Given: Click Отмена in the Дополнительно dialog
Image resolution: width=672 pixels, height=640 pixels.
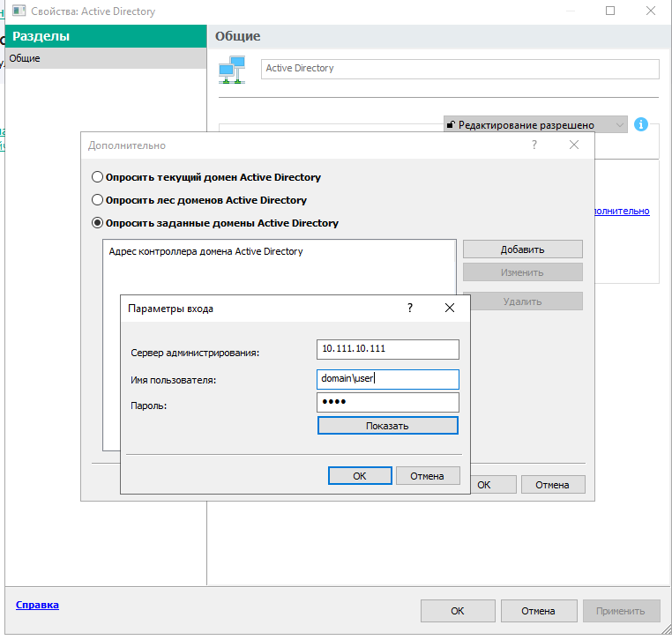Looking at the screenshot, I should 553,485.
